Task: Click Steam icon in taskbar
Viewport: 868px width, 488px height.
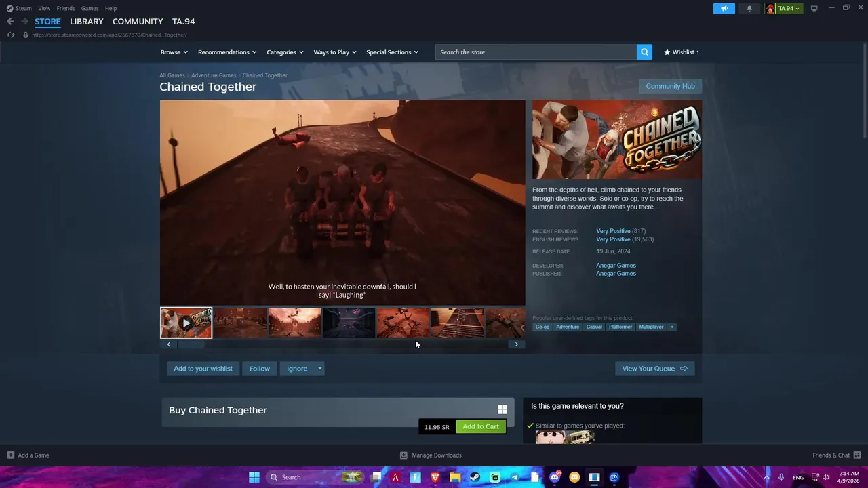Action: click(475, 477)
